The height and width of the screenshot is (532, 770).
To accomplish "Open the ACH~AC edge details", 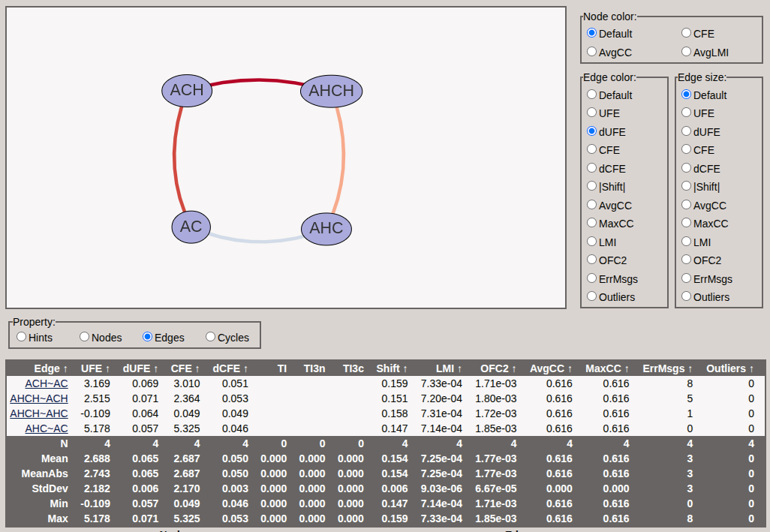I will point(46,383).
